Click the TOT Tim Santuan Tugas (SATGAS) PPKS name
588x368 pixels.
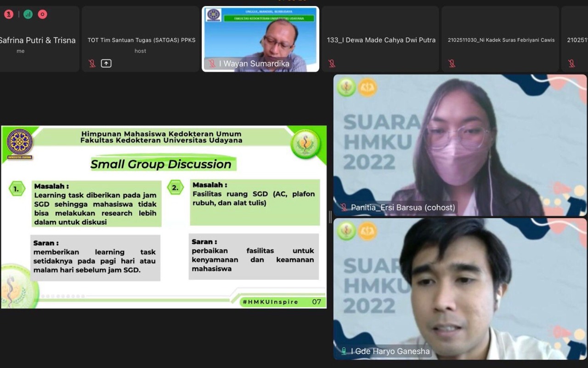click(141, 40)
